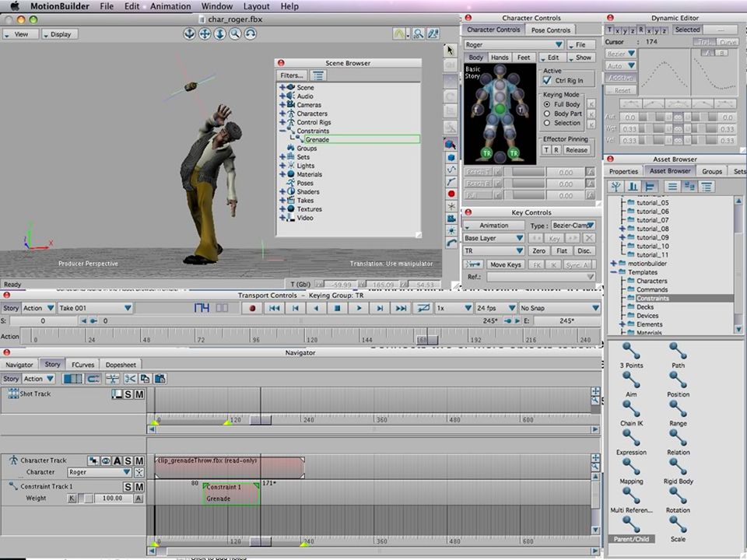Select the Multi Referential constraint icon
Viewport: 747px width, 560px height.
pos(631,495)
